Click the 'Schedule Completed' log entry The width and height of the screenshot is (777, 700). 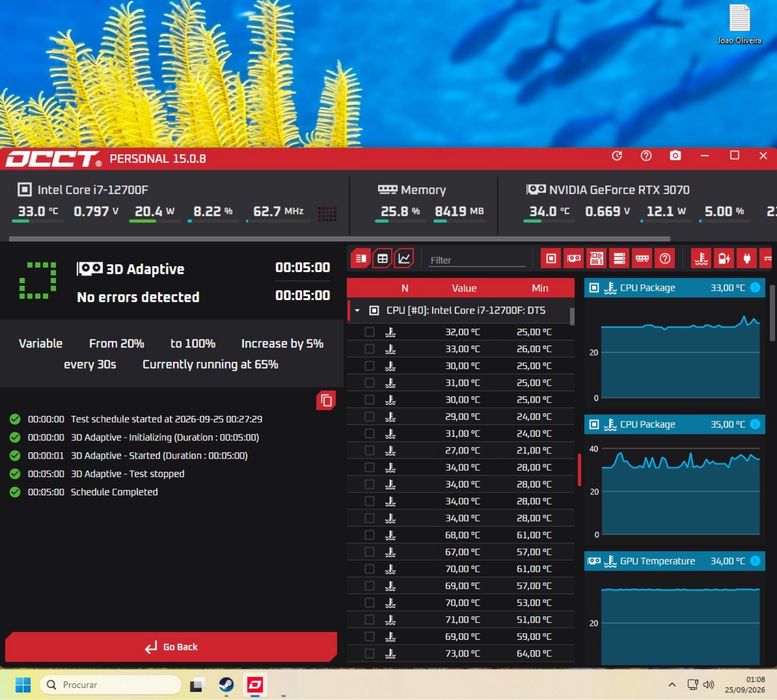(114, 492)
